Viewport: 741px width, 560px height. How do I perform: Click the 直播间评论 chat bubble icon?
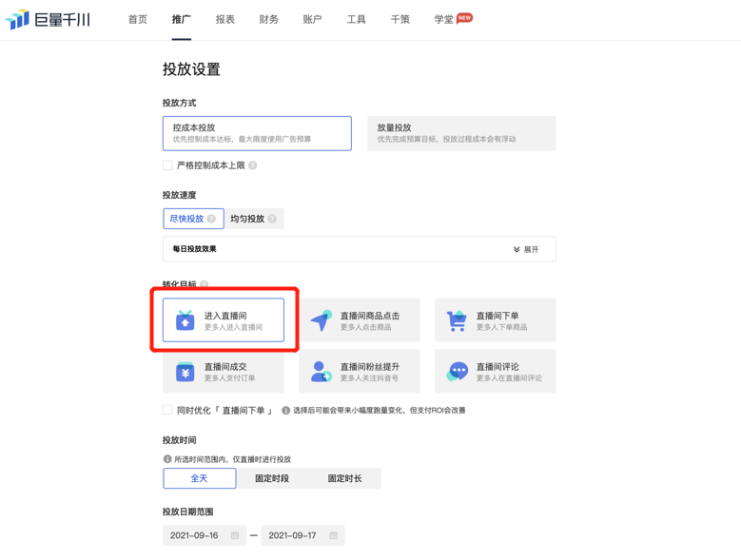tap(457, 372)
